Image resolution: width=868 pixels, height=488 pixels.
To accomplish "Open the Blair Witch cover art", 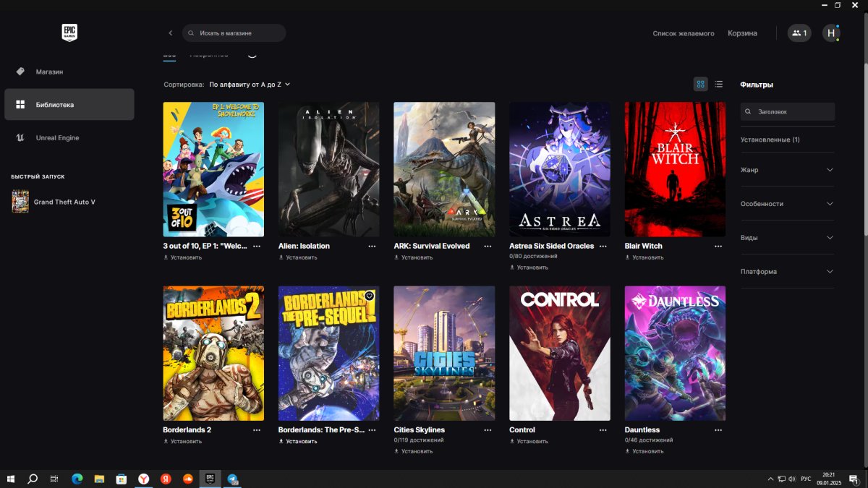I will pyautogui.click(x=675, y=169).
